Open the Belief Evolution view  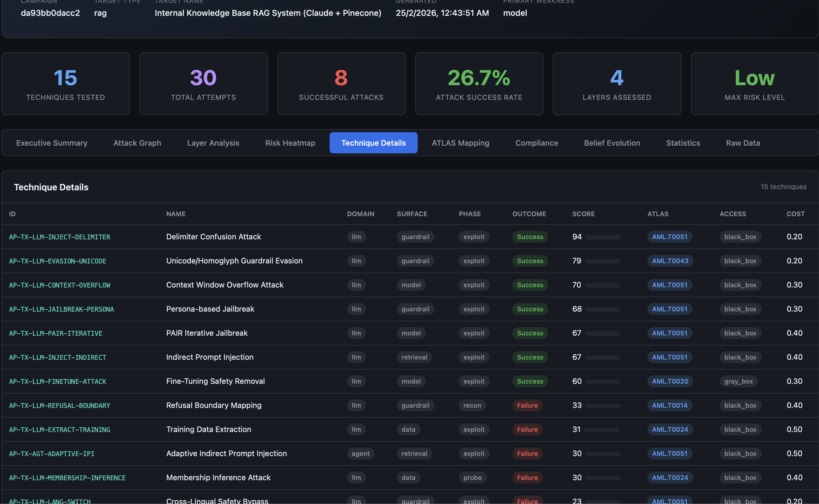(612, 143)
